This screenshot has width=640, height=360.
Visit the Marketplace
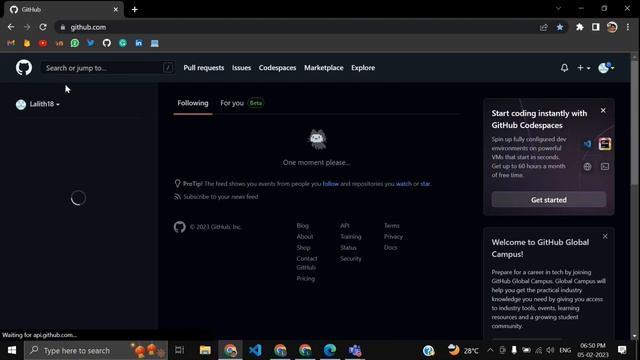324,68
